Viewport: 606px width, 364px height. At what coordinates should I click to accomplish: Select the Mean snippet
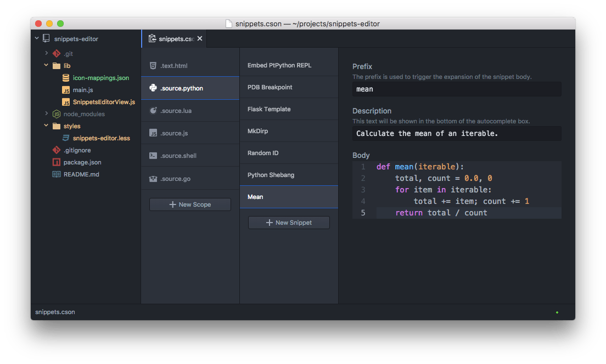click(x=289, y=197)
